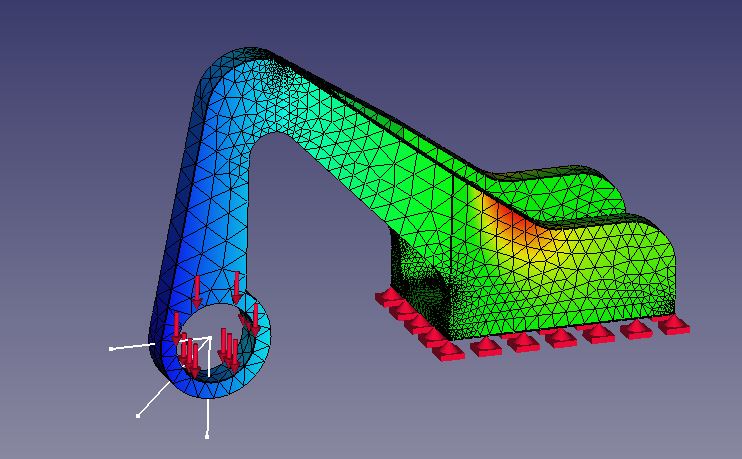
Task: Click the white axis handle below the ring
Action: [207, 436]
